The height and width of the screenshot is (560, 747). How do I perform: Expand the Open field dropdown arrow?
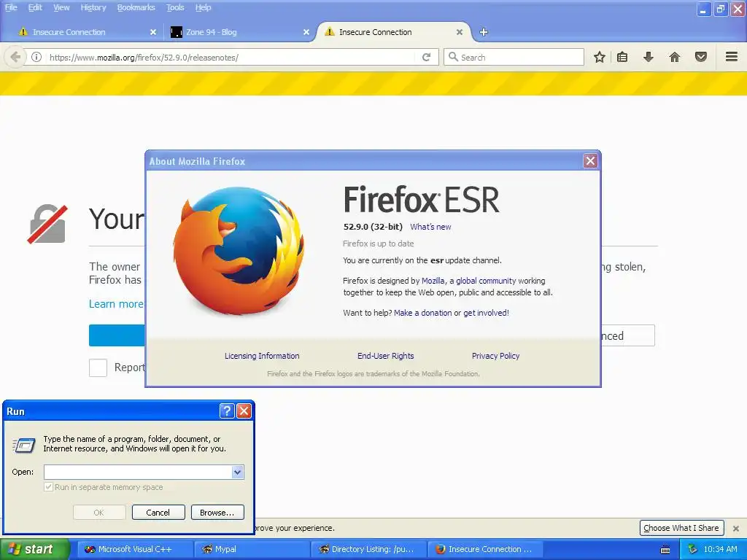(x=238, y=472)
